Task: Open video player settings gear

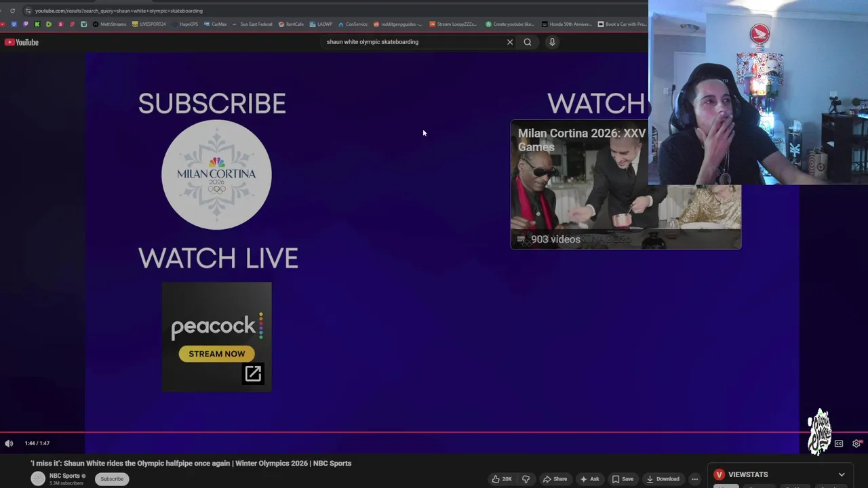Action: (x=856, y=443)
